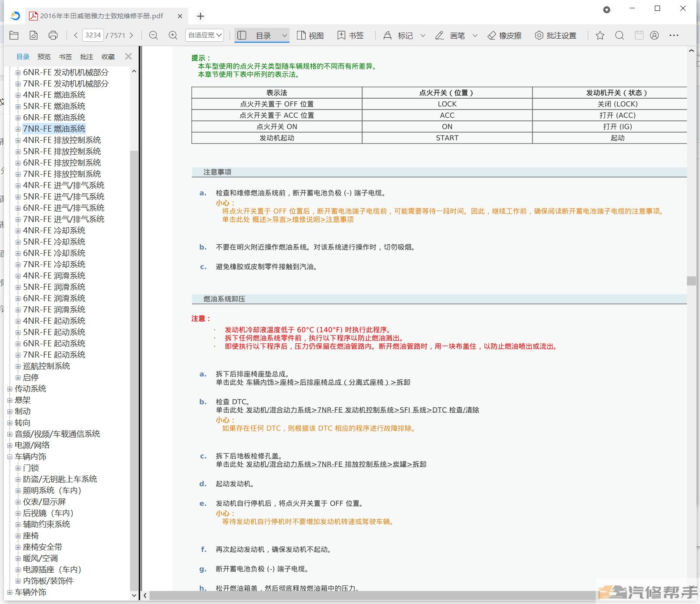The width and height of the screenshot is (700, 604).
Task: Open user account profile icon
Action: pos(654,35)
